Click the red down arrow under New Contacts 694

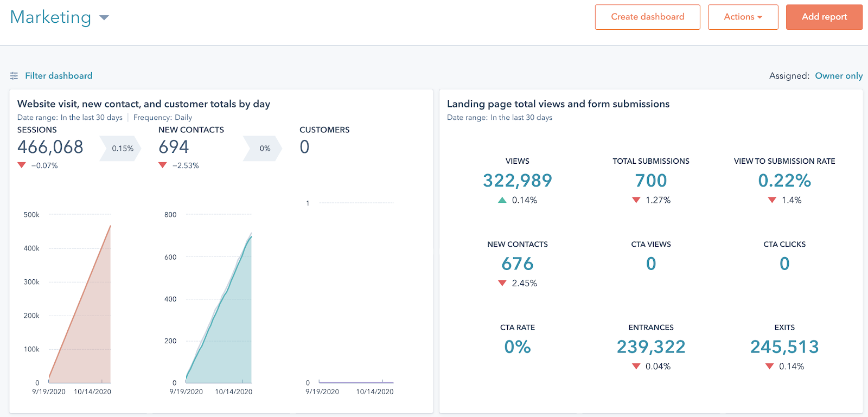(x=163, y=165)
